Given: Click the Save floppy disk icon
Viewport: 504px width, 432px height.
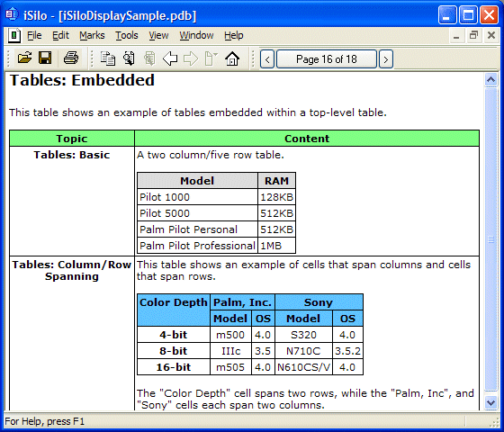Looking at the screenshot, I should click(x=45, y=58).
